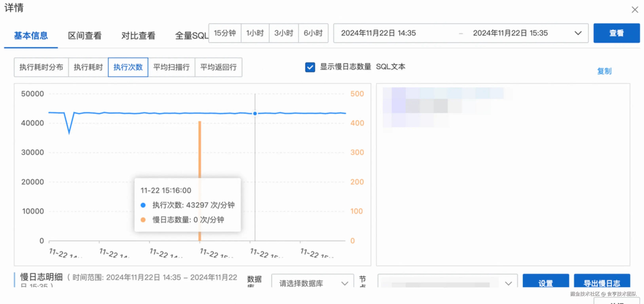Show the 平均返回行 chart

[218, 67]
